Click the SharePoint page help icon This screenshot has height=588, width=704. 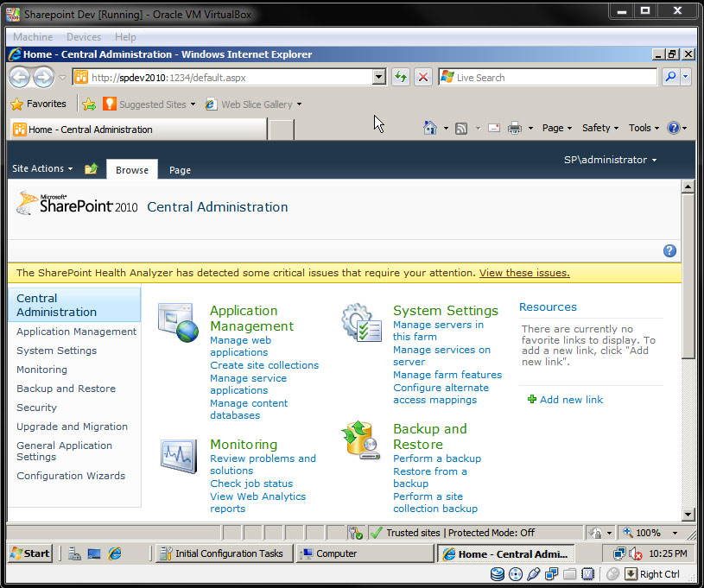[669, 251]
